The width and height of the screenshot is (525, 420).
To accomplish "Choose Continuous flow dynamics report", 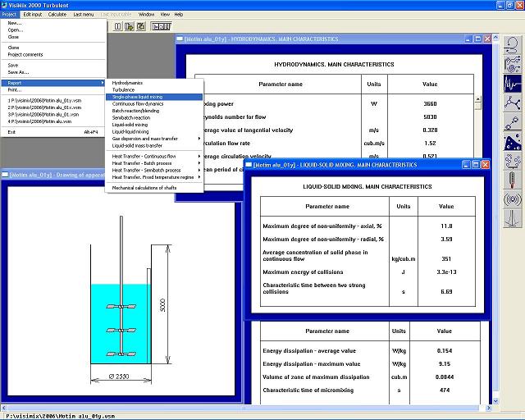I will tap(154, 104).
